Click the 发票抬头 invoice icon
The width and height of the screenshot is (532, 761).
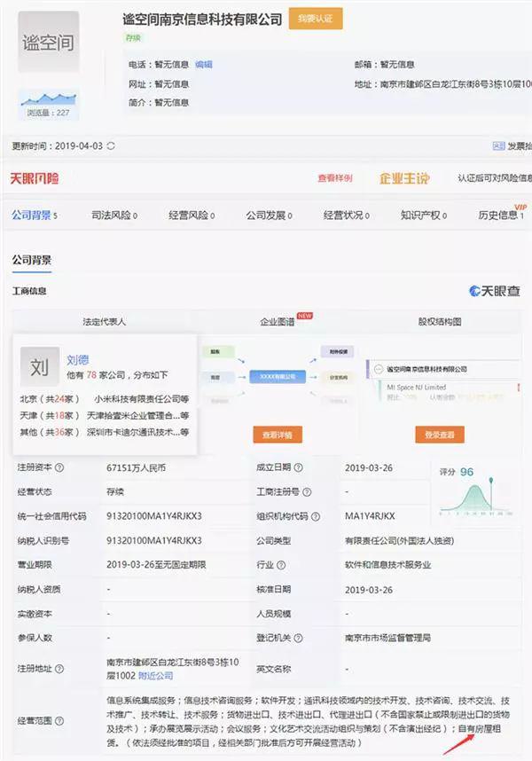[x=498, y=146]
